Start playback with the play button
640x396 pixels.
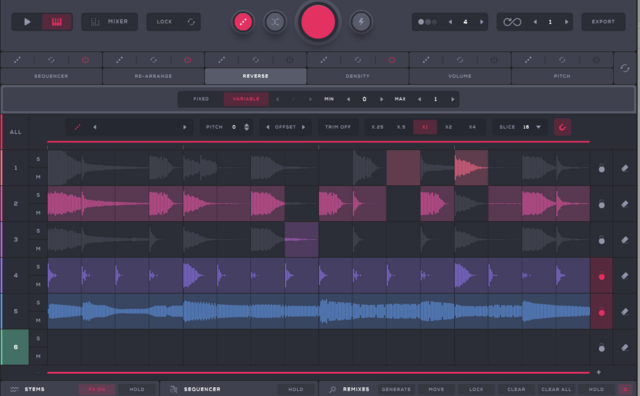[x=27, y=22]
